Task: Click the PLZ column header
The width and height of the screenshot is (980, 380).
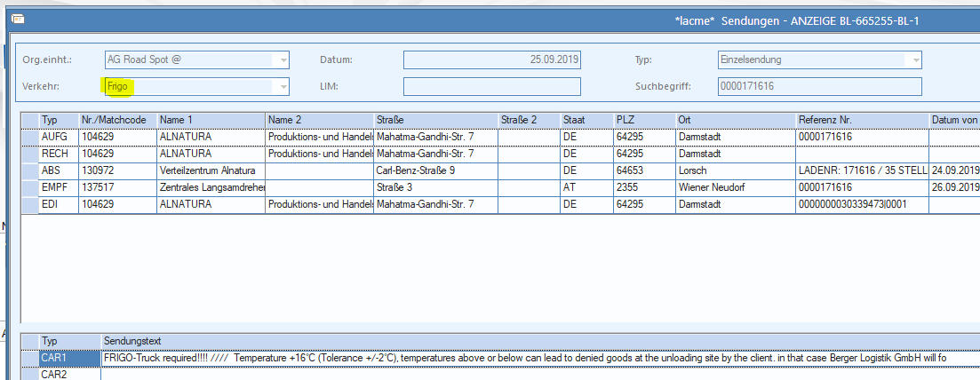Action: click(x=644, y=119)
